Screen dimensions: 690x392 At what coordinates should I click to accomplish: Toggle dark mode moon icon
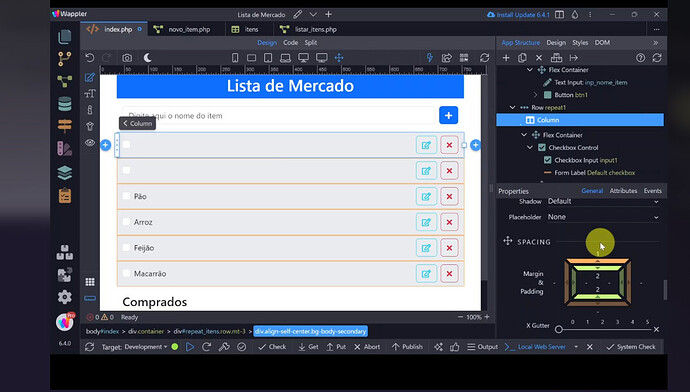click(147, 58)
